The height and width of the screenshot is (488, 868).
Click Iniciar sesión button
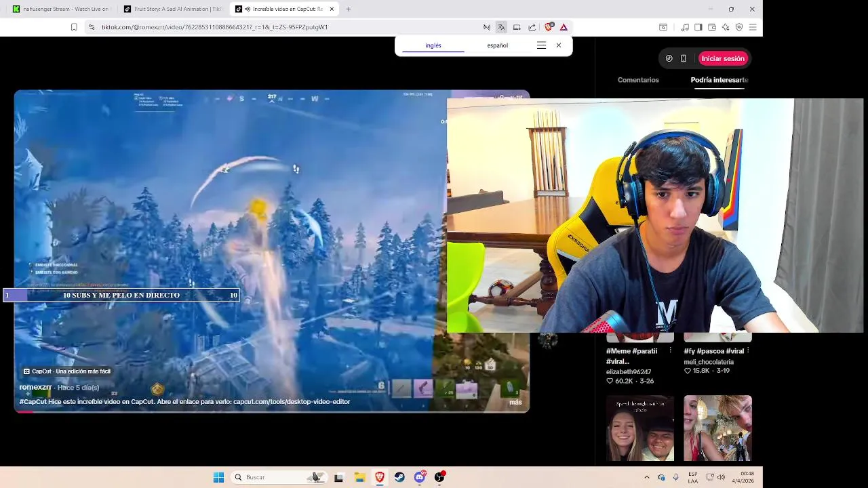coord(723,58)
